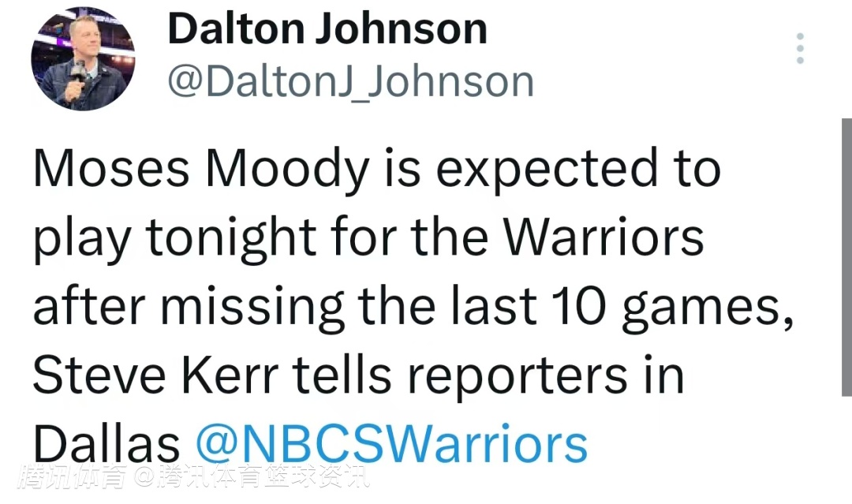Screen dimensions: 852x504
Task: Open the three-dot more options menu
Action: click(x=801, y=49)
